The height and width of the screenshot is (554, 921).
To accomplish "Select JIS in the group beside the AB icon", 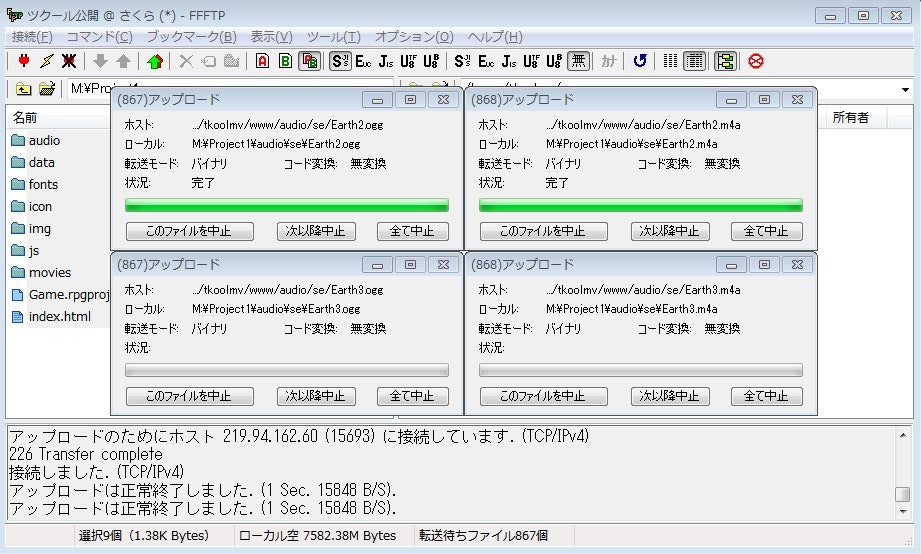I will tap(386, 61).
